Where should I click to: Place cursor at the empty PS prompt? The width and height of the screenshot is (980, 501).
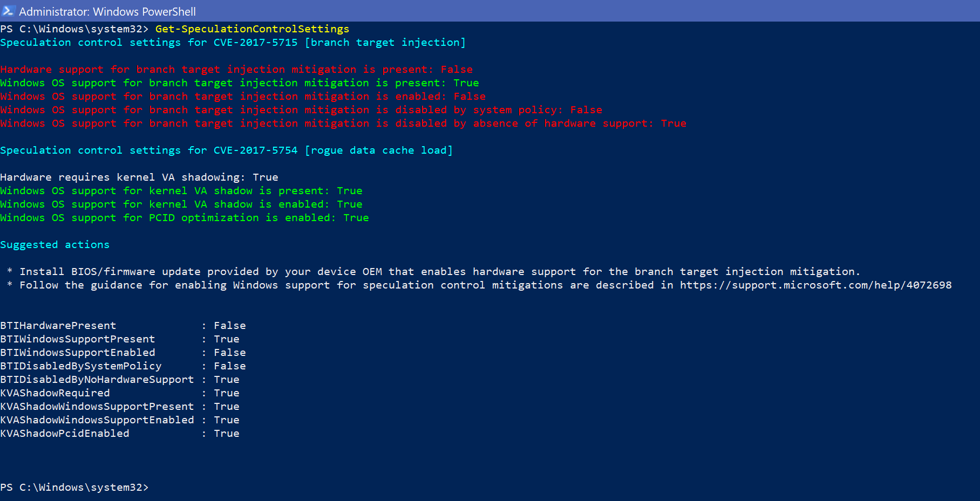156,487
